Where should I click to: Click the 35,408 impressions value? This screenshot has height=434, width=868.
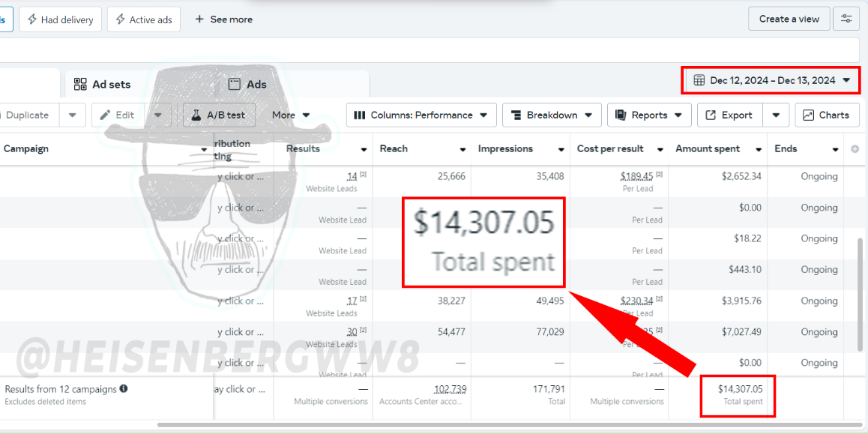pyautogui.click(x=549, y=177)
